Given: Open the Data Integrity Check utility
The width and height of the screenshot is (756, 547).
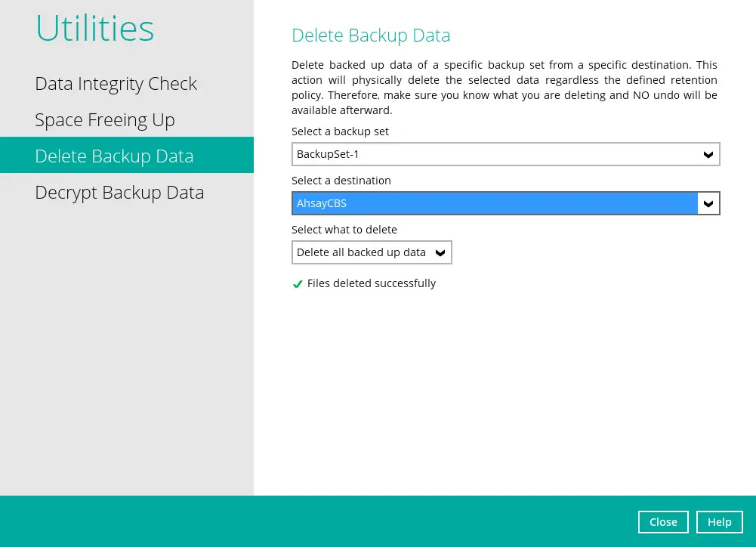Looking at the screenshot, I should coord(116,84).
